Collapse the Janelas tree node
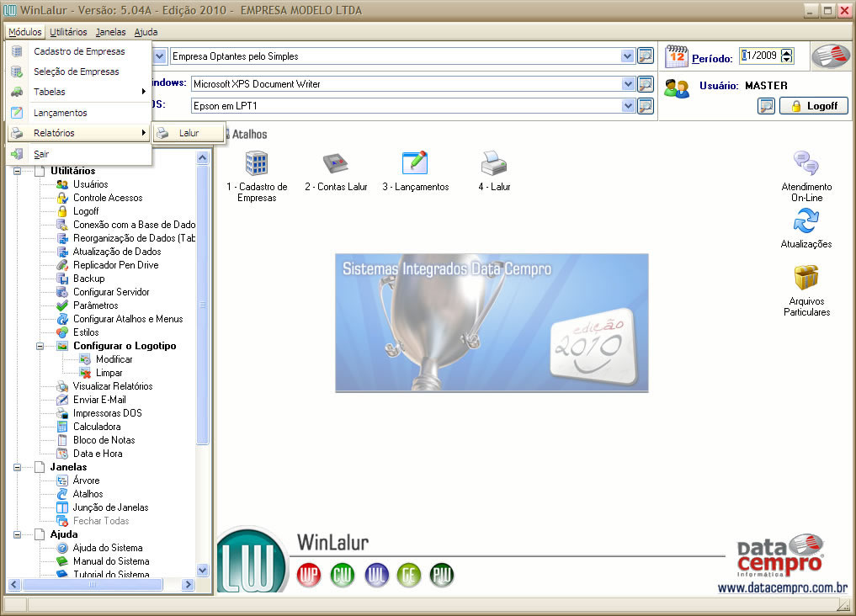 pyautogui.click(x=18, y=467)
